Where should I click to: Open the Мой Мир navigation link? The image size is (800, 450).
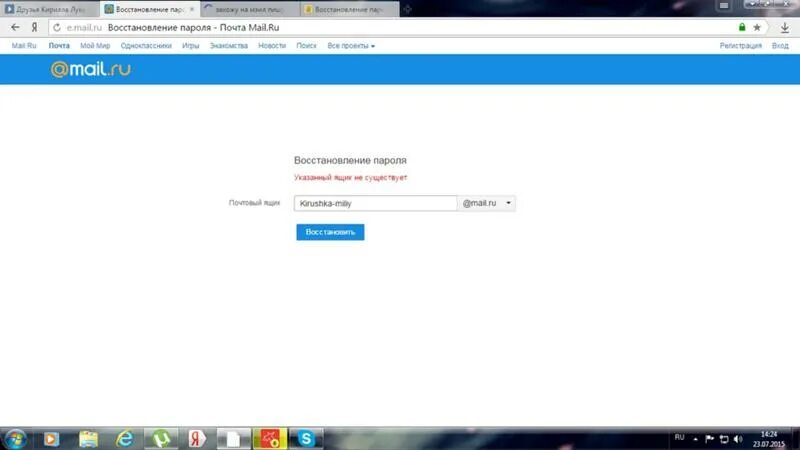95,45
